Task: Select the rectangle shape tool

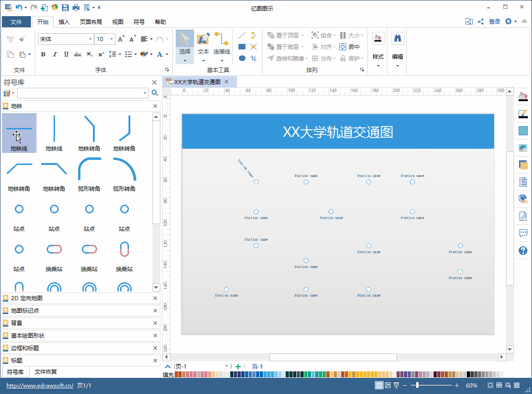Action: click(x=242, y=47)
